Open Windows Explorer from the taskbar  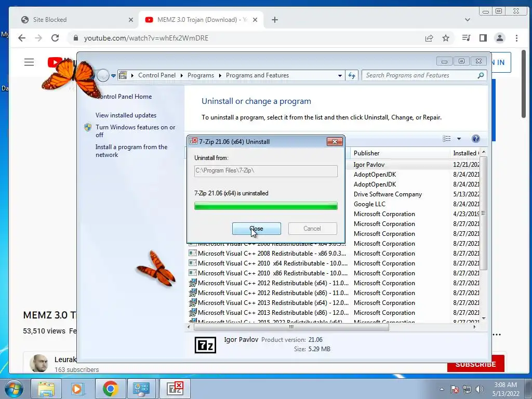pyautogui.click(x=46, y=389)
